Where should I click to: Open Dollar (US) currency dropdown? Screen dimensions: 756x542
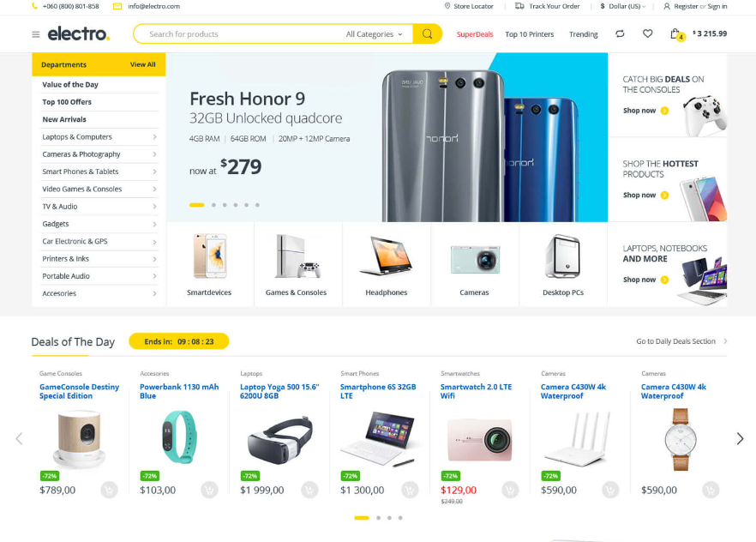(x=623, y=6)
